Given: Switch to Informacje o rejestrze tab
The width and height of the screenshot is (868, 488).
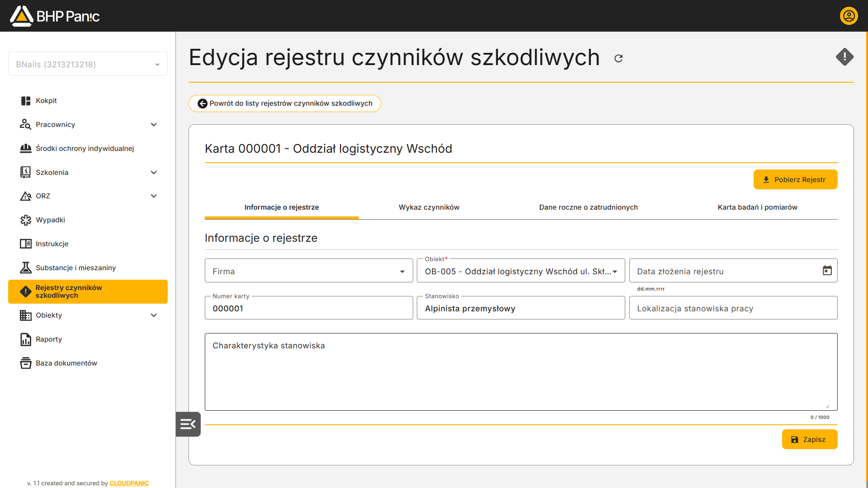Looking at the screenshot, I should [282, 207].
